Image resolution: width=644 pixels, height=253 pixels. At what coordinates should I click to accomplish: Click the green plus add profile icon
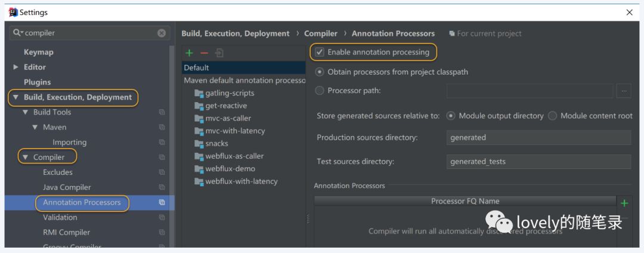(x=190, y=53)
